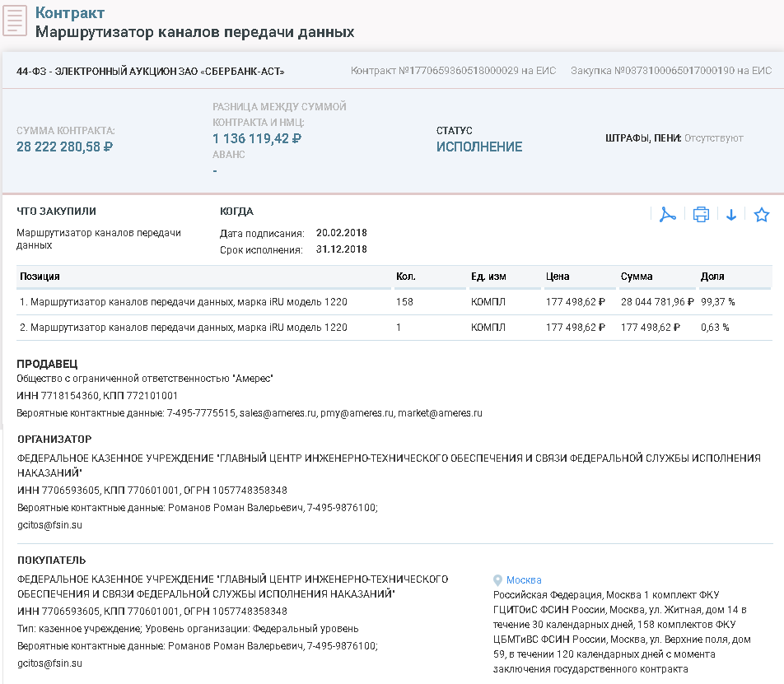Click the delivery address paragraph
This screenshot has width=784, height=684.
622,632
